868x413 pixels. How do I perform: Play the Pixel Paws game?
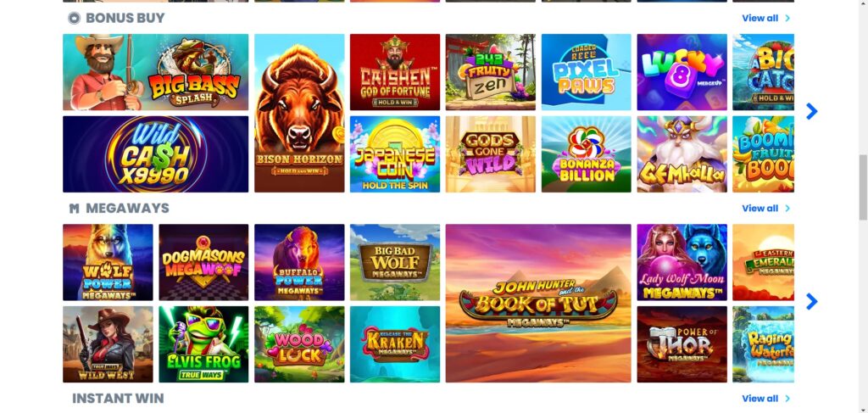point(587,72)
